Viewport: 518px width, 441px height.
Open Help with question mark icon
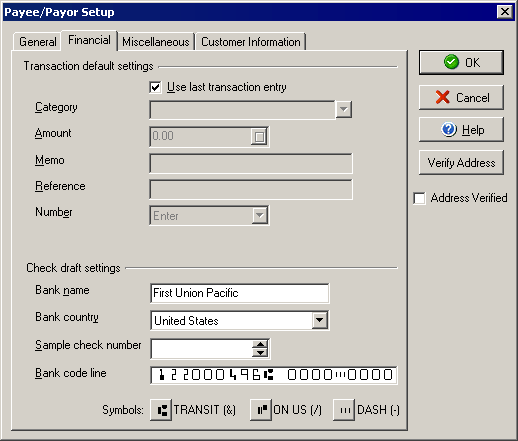(x=461, y=130)
